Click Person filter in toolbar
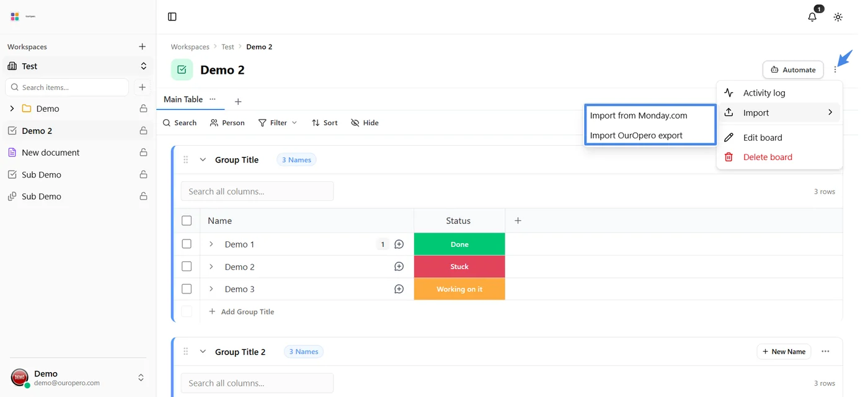Viewport: 868px width, 397px height. tap(228, 123)
